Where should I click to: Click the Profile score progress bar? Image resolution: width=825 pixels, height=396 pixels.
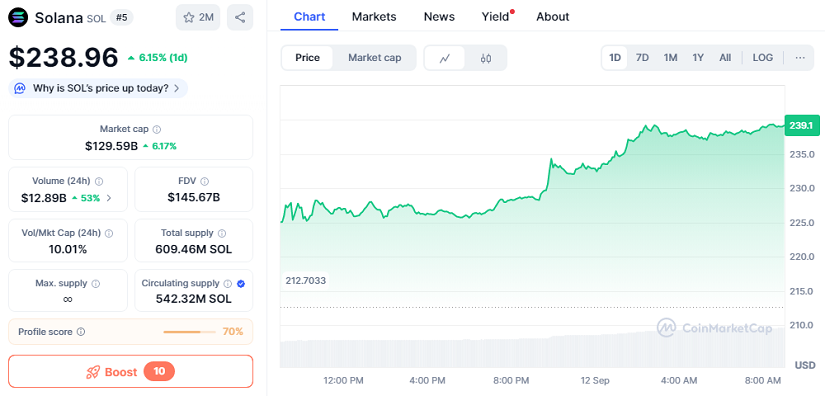(189, 332)
